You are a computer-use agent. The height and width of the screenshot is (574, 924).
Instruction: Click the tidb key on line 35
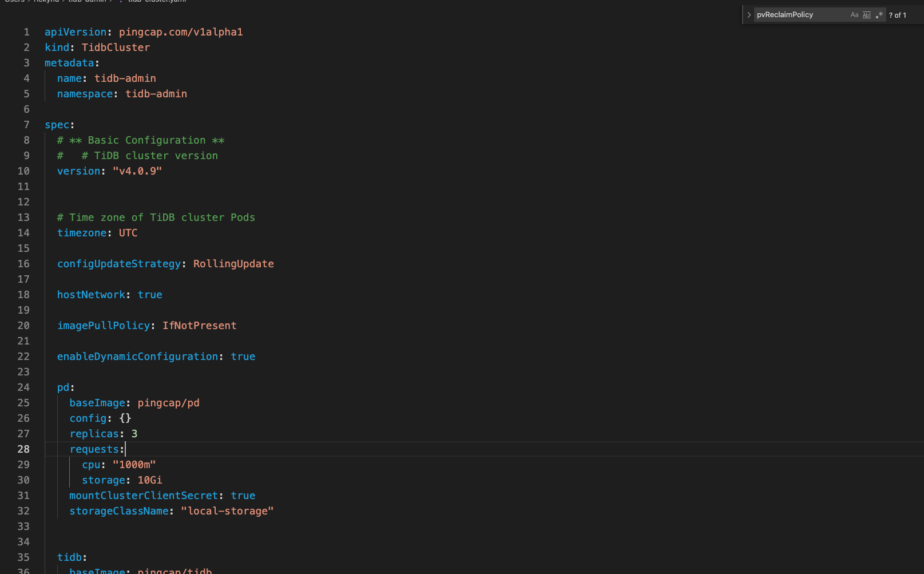coord(69,557)
